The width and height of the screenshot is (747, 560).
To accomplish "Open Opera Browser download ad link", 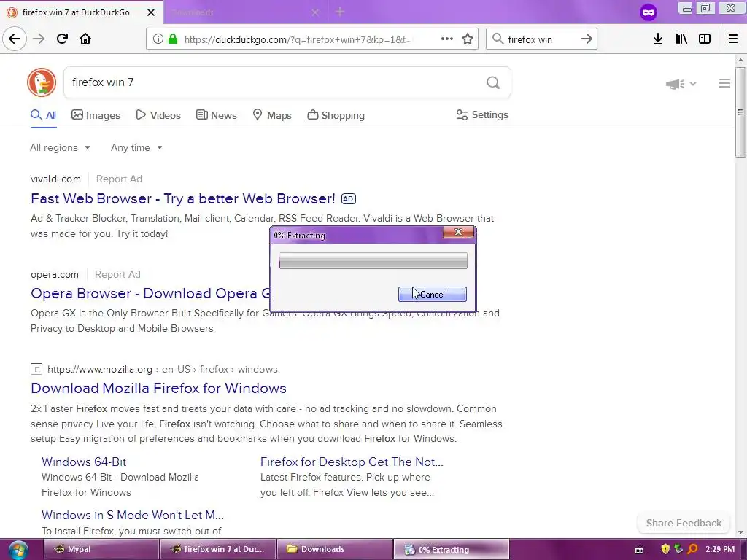I will click(x=150, y=293).
